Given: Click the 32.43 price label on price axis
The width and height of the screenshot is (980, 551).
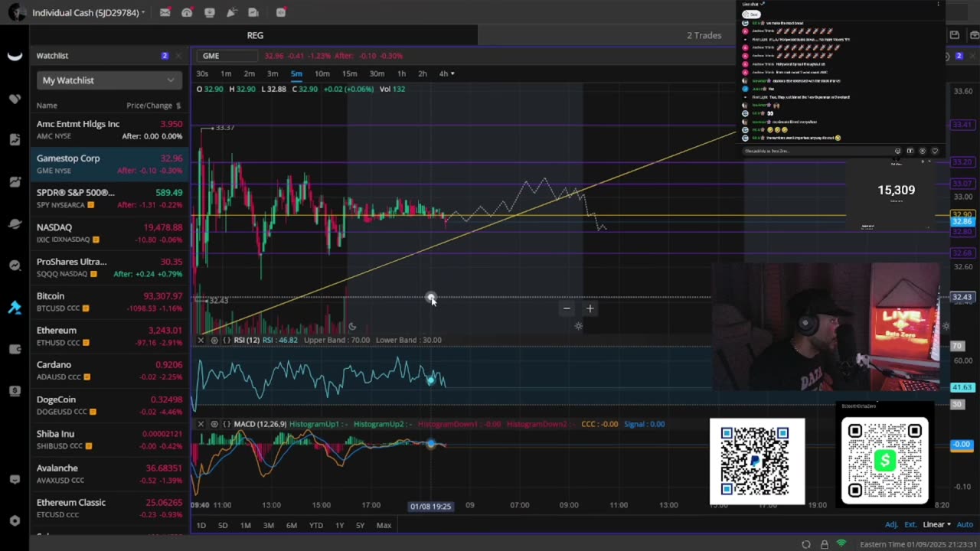Looking at the screenshot, I should [962, 297].
